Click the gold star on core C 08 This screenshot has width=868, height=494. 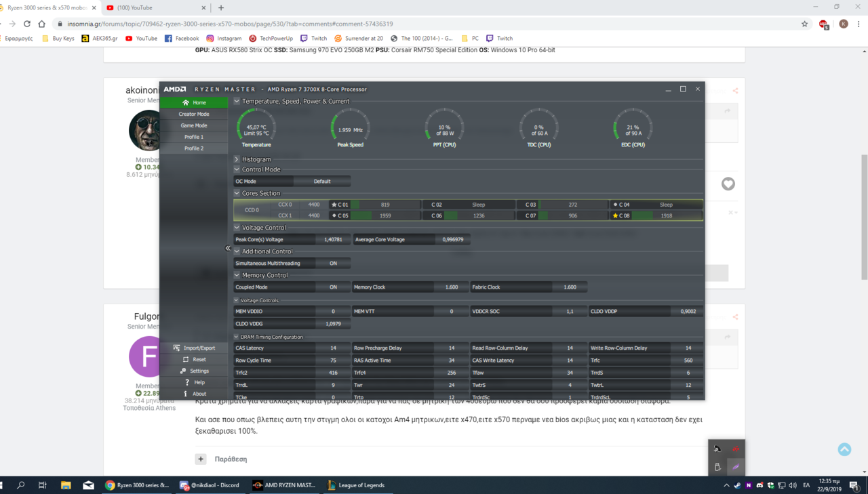[x=615, y=215]
